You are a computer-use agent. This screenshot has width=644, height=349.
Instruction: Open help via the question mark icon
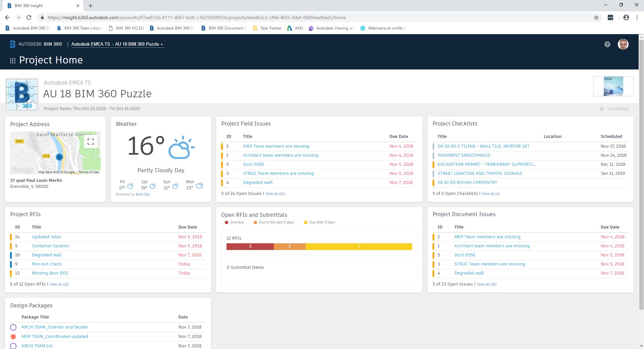(x=607, y=44)
